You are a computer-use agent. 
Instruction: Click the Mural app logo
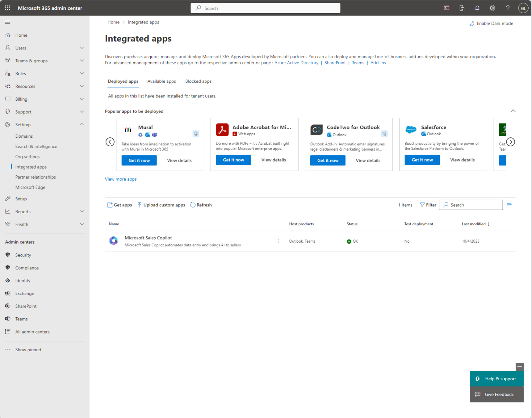point(128,130)
